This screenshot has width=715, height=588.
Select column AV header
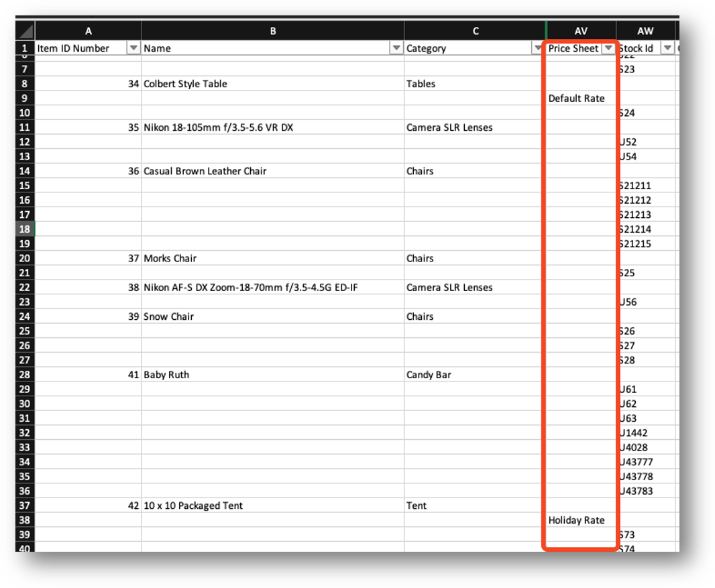click(581, 31)
